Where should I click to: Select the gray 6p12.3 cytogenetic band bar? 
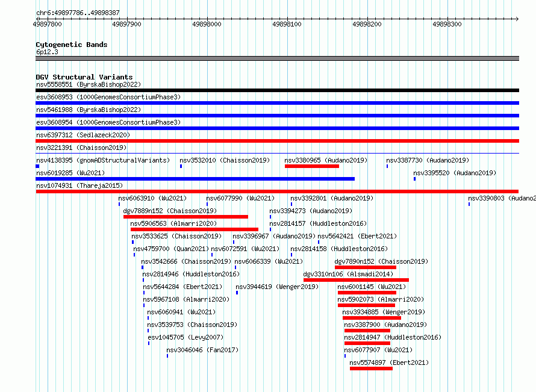(x=277, y=58)
